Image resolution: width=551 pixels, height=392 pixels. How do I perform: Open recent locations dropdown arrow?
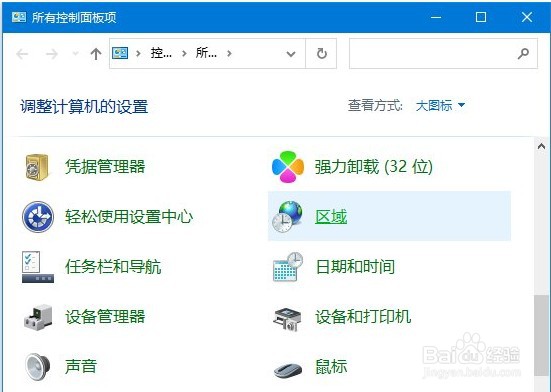(75, 54)
